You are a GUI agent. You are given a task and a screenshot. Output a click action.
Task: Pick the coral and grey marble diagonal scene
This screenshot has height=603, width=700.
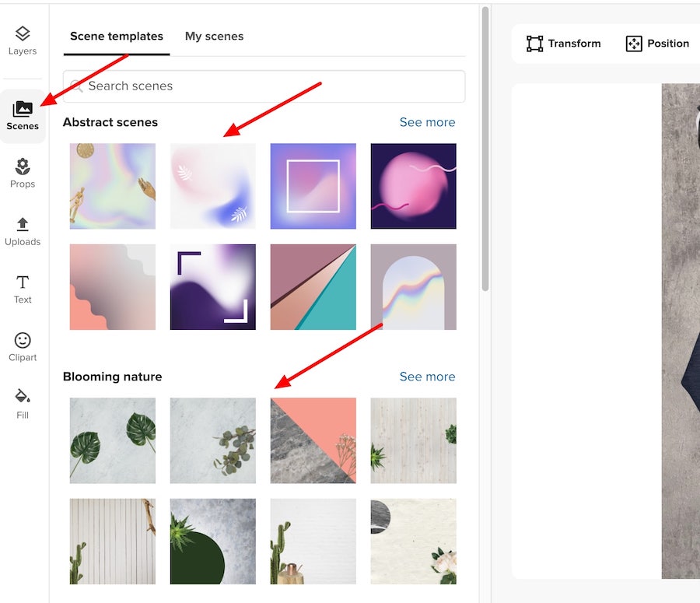313,440
